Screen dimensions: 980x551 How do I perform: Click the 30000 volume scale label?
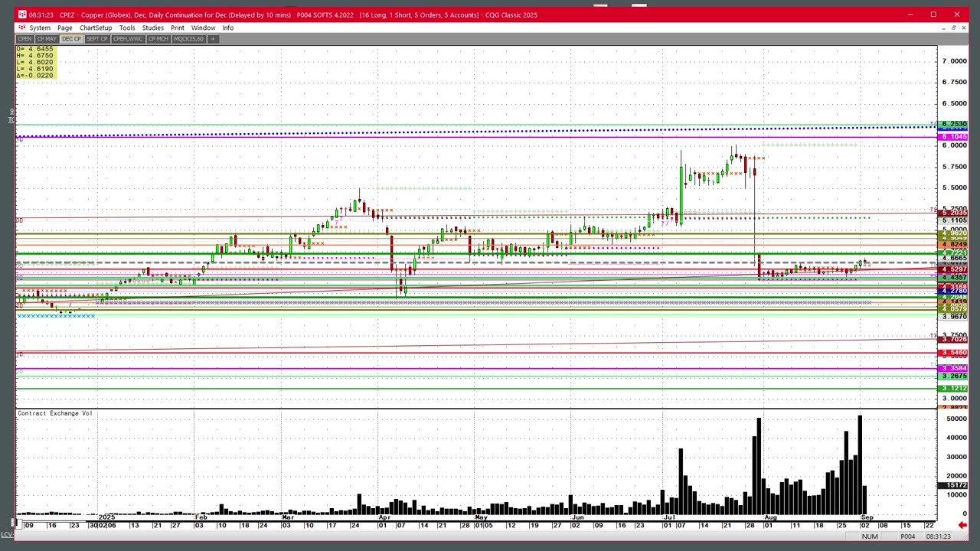coord(956,457)
